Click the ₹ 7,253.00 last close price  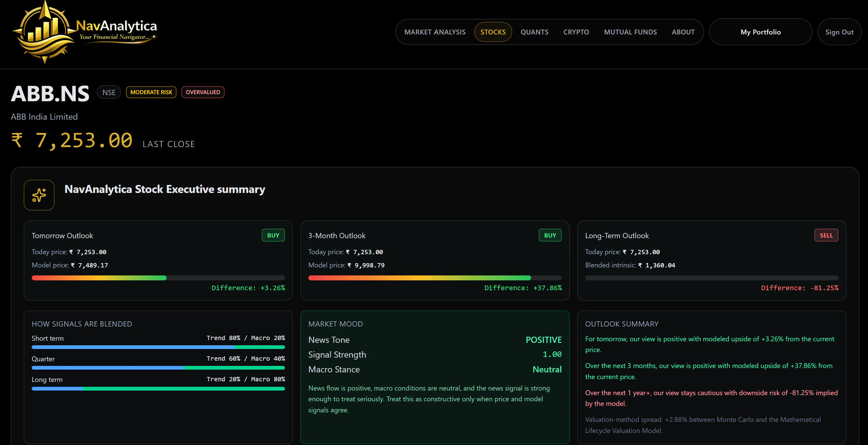[x=72, y=140]
